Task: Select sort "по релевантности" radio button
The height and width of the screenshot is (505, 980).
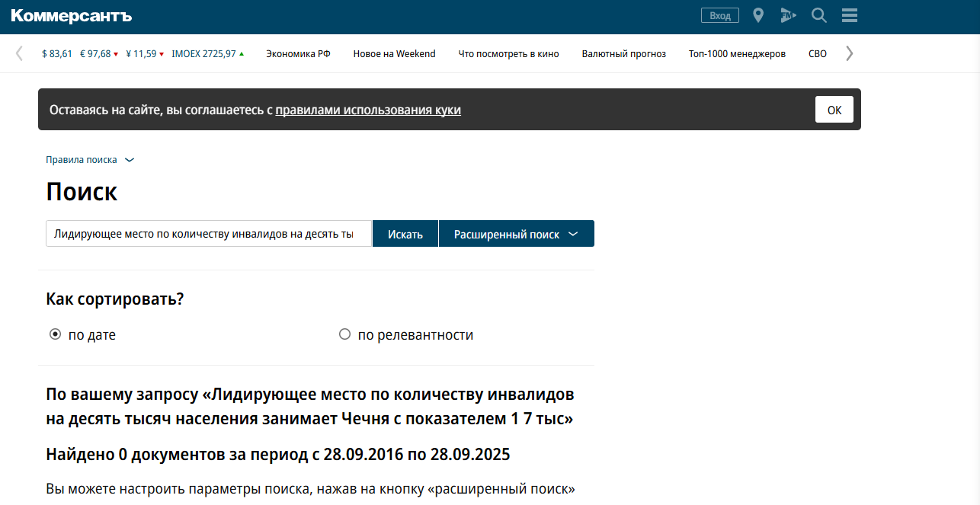Action: click(x=344, y=334)
